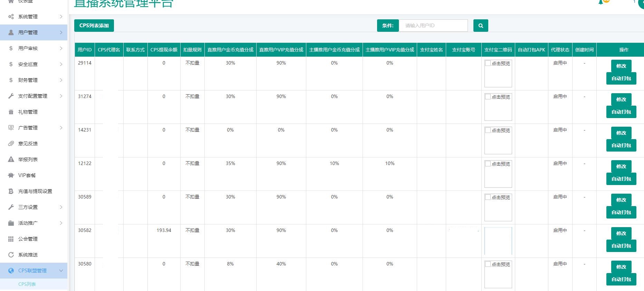Click the notification bell icon
The height and width of the screenshot is (291, 644).
tap(601, 2)
